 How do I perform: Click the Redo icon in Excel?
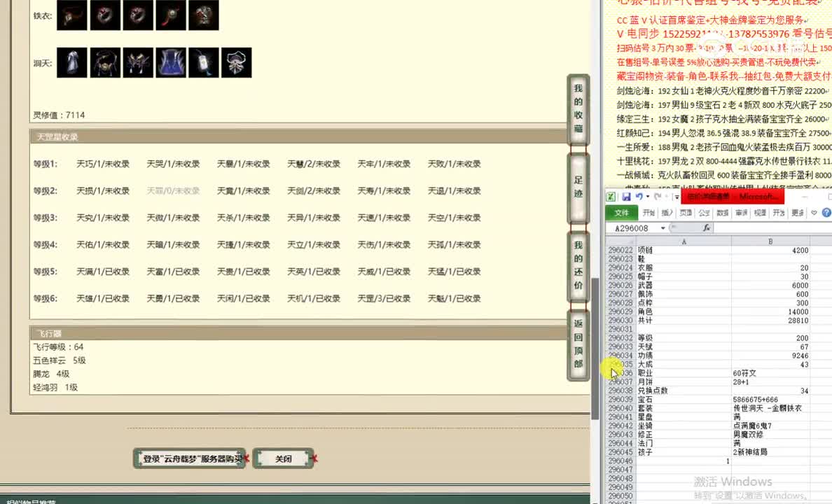point(657,196)
